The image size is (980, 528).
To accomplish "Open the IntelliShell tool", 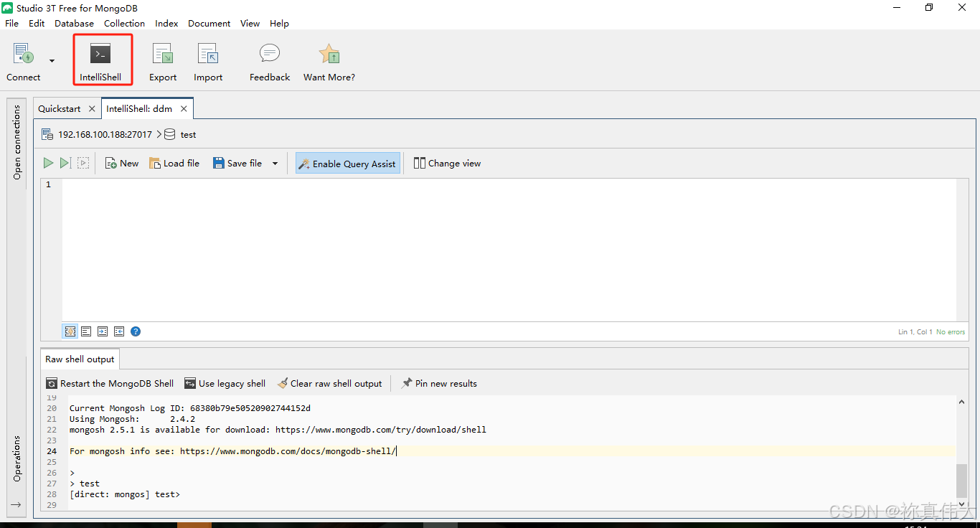I will click(x=100, y=60).
